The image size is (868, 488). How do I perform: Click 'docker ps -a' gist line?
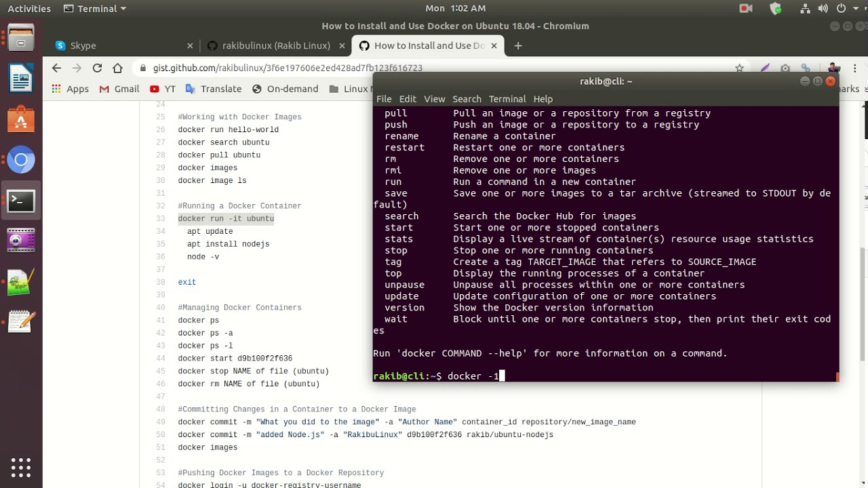[205, 333]
